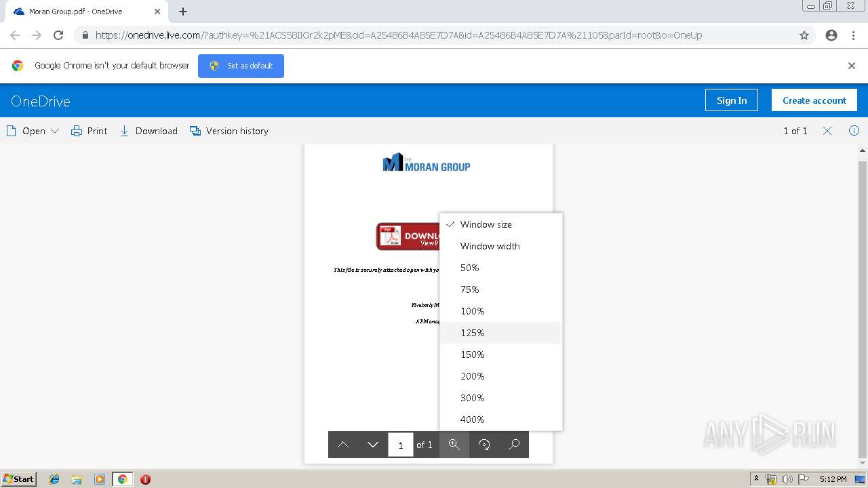This screenshot has width=868, height=488.
Task: Dismiss the default browser notification bar
Action: point(852,66)
